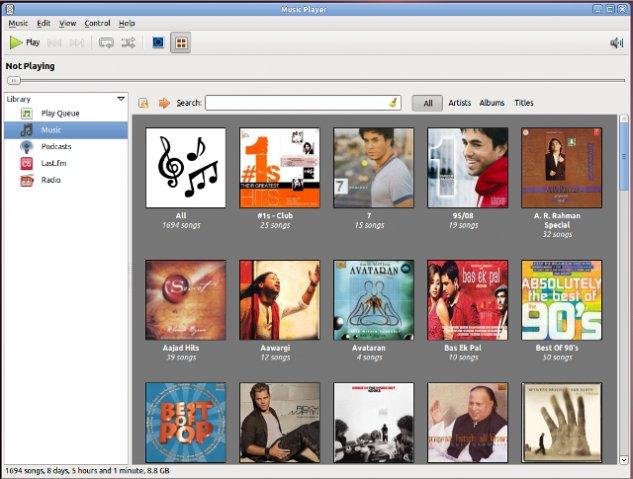Open the Control menu

tap(97, 23)
